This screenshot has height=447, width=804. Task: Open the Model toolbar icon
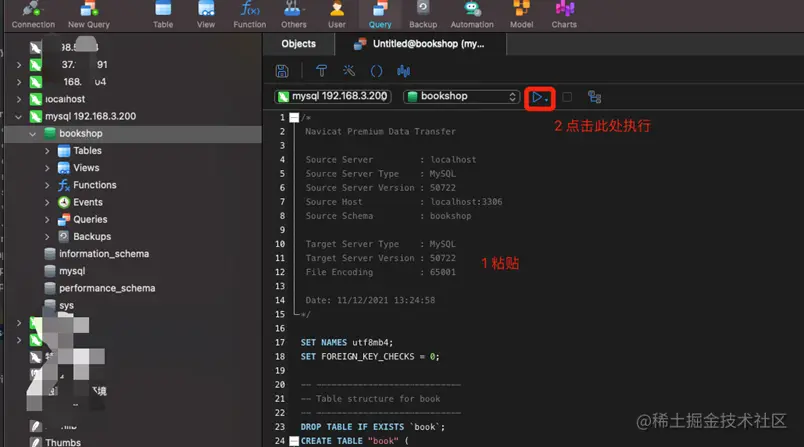point(521,15)
